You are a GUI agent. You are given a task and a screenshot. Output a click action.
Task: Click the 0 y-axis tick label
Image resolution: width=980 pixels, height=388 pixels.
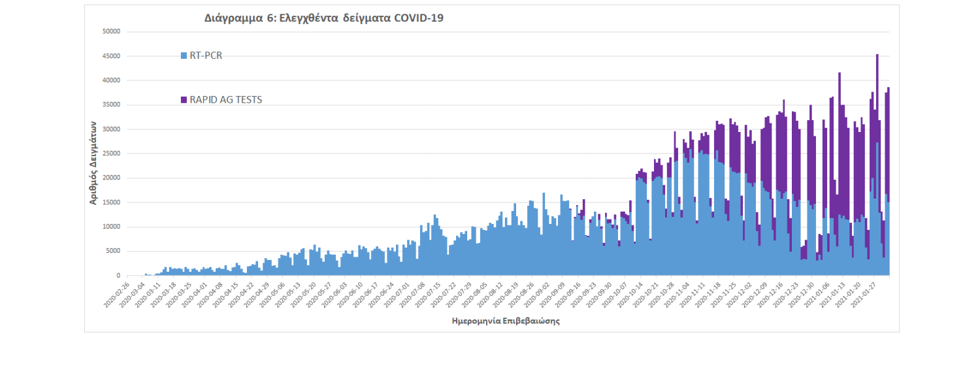(x=118, y=276)
